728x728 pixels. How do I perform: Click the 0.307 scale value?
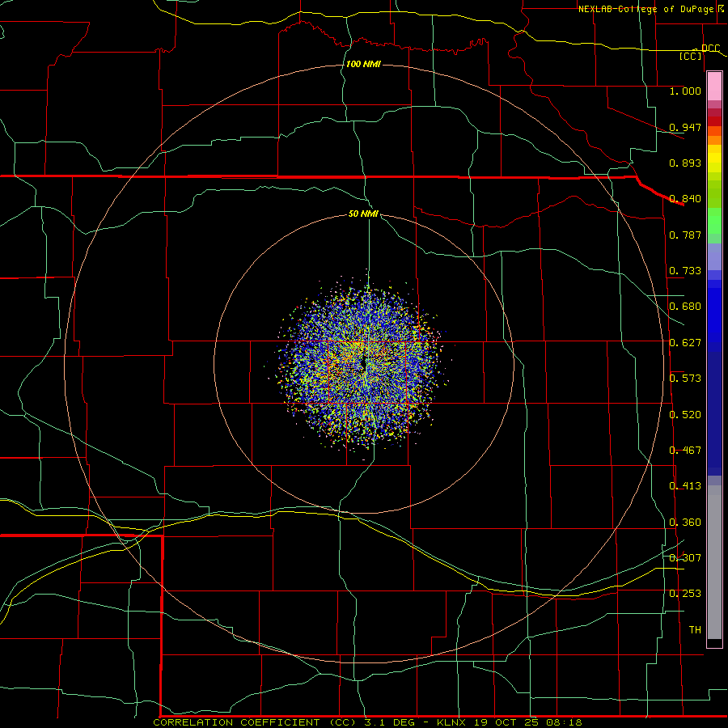pos(685,558)
